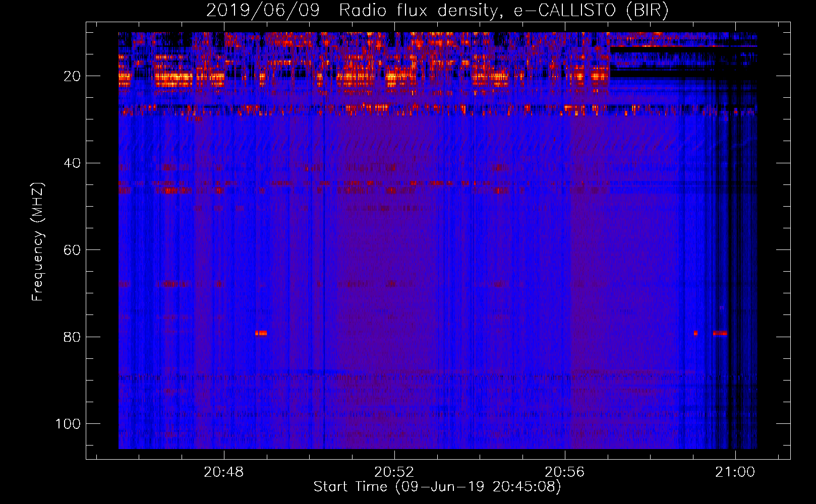Click the 20:52 time tick label
The height and width of the screenshot is (504, 816).
tap(394, 472)
